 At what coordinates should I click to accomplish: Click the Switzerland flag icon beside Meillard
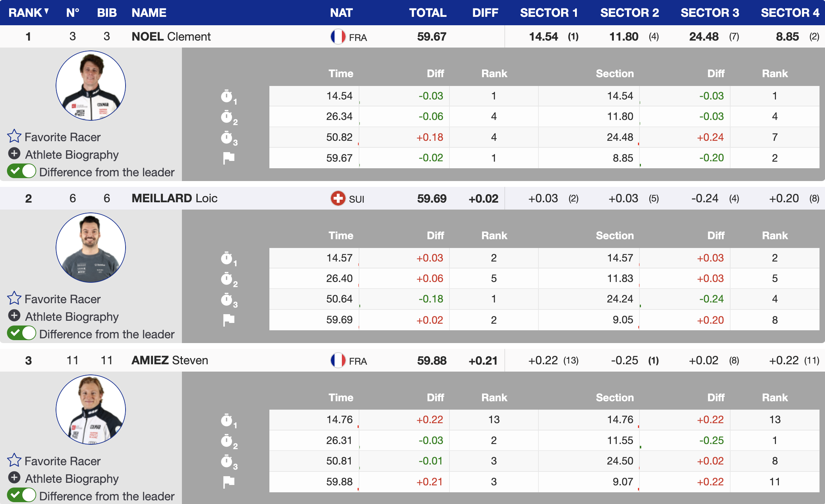337,199
